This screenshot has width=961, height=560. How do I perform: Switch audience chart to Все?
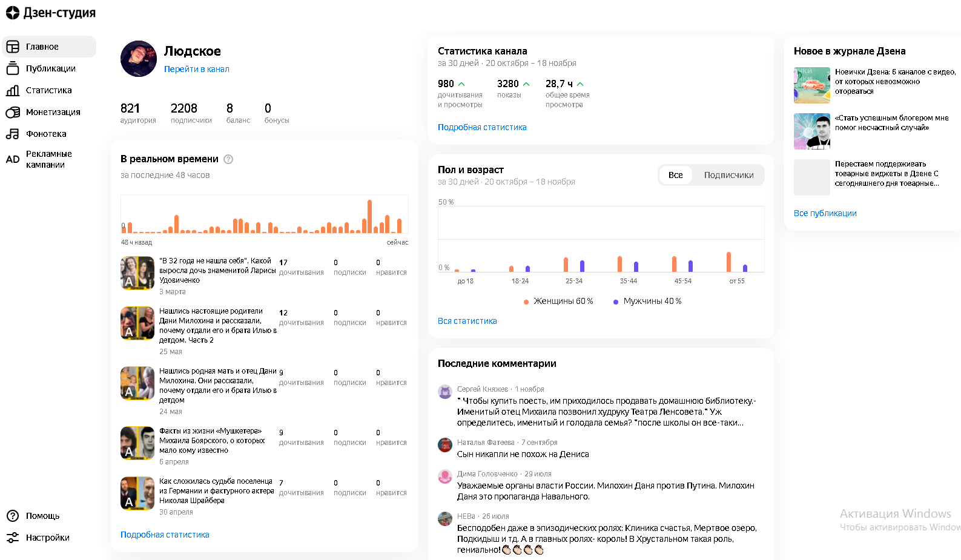pos(676,175)
